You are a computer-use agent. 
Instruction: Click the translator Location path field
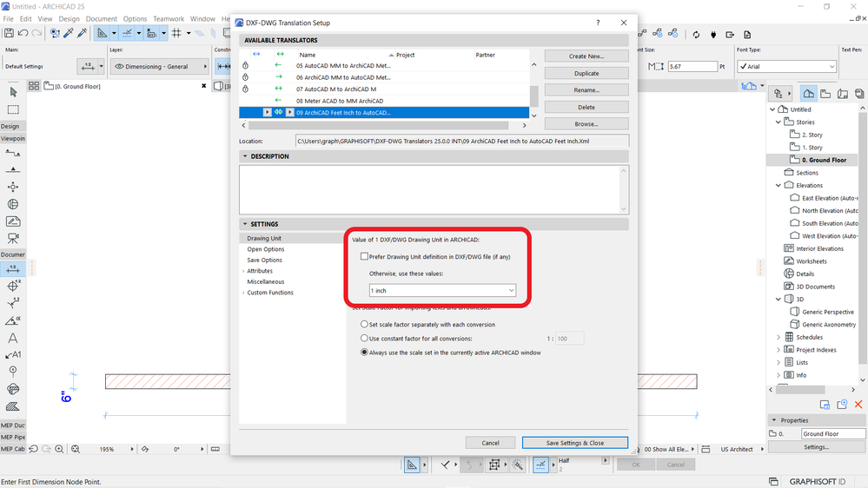(461, 141)
